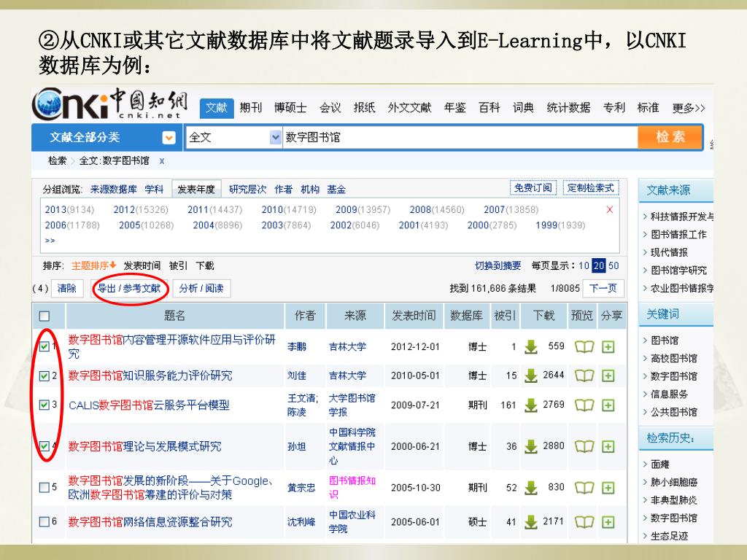The height and width of the screenshot is (560, 747).
Task: Open preview book icon in 黄宗忠's row
Action: pyautogui.click(x=584, y=488)
